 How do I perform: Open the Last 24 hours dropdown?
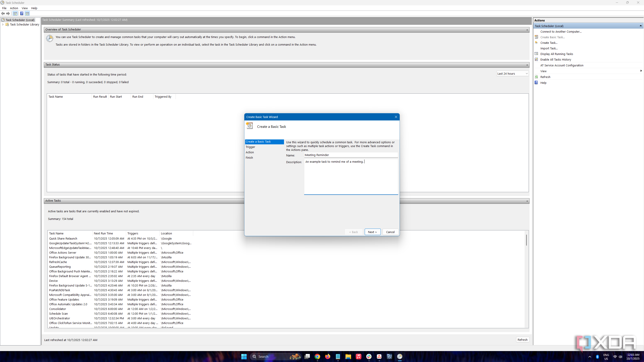513,74
